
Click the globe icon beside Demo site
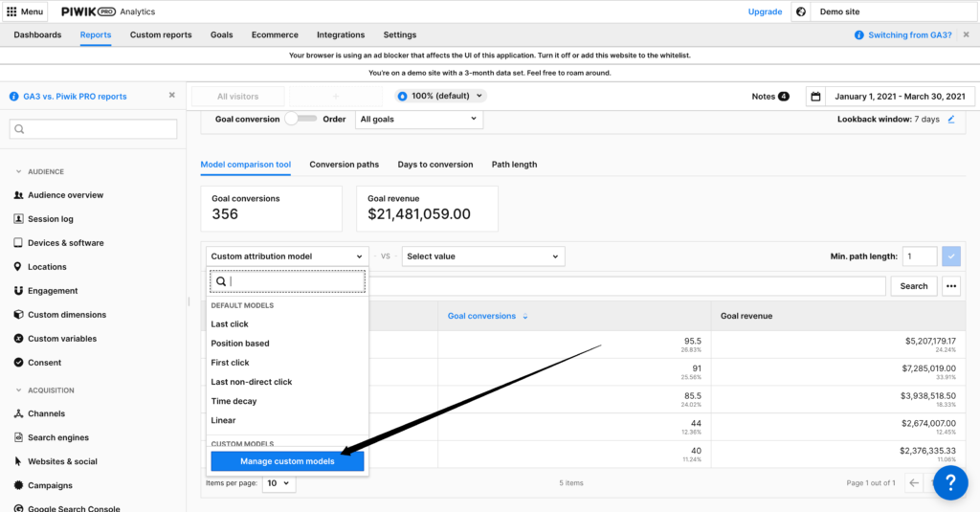click(x=801, y=12)
